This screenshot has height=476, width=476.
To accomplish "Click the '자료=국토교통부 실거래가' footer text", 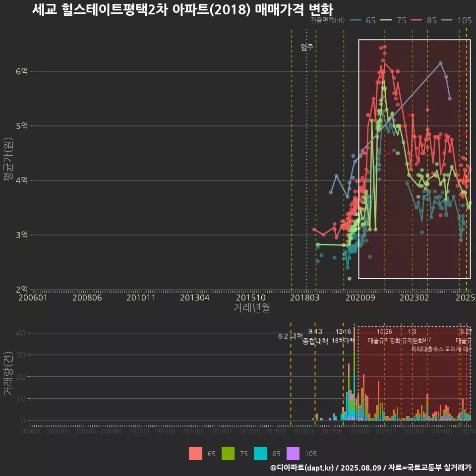I will tap(429, 468).
